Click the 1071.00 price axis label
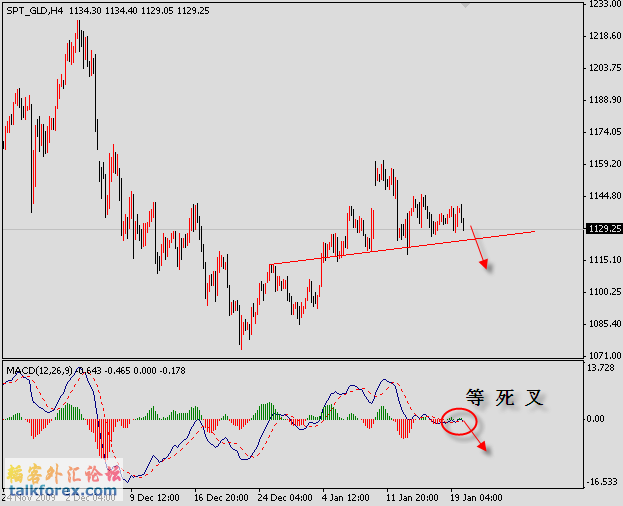Image resolution: width=623 pixels, height=506 pixels. tap(603, 355)
